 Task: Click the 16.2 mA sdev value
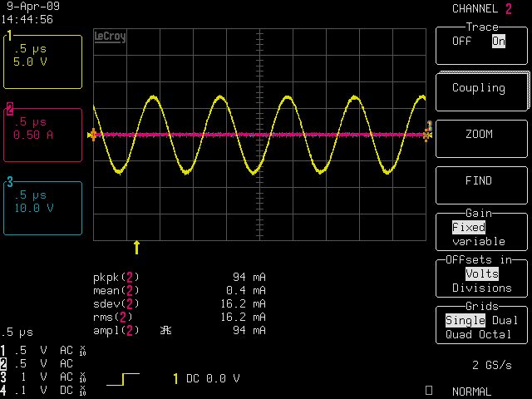[243, 303]
